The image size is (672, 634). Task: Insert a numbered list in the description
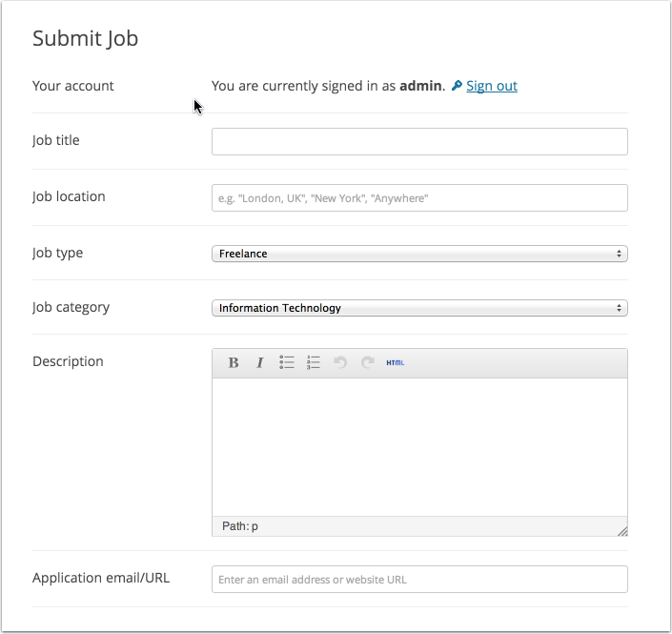pos(313,362)
